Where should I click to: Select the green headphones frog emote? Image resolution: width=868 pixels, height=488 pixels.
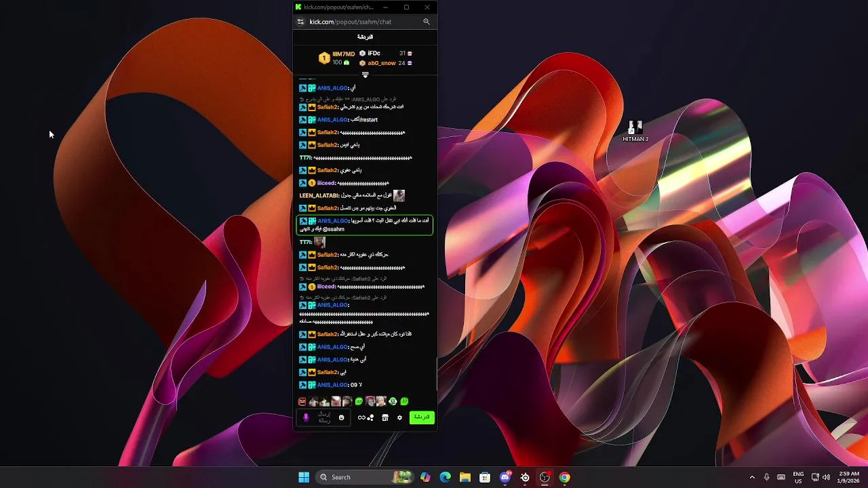click(x=393, y=401)
